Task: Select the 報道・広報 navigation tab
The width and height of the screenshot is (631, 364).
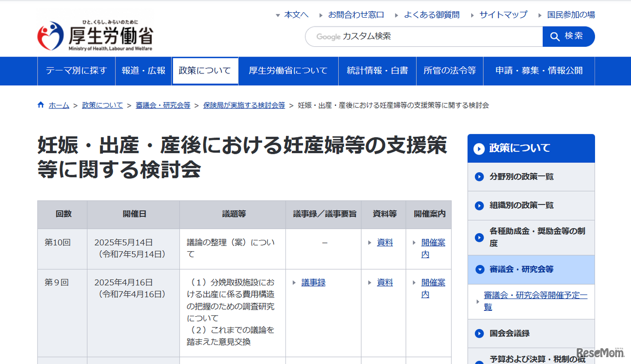Action: [x=143, y=71]
